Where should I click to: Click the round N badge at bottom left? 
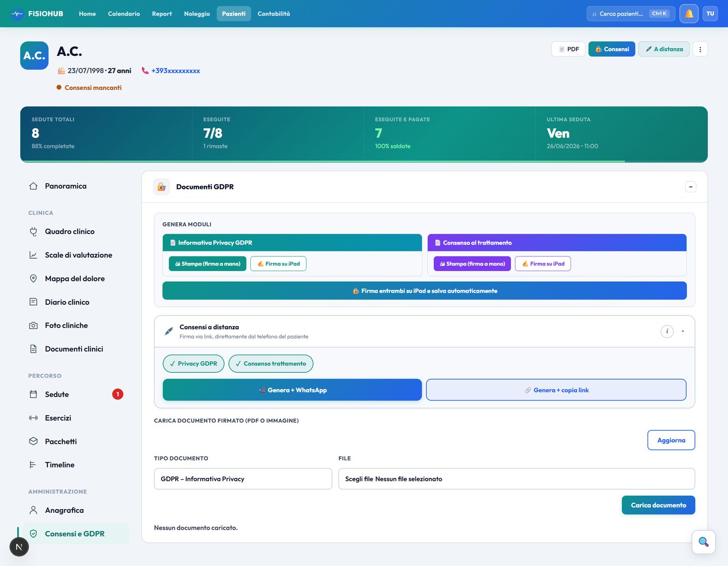click(19, 547)
